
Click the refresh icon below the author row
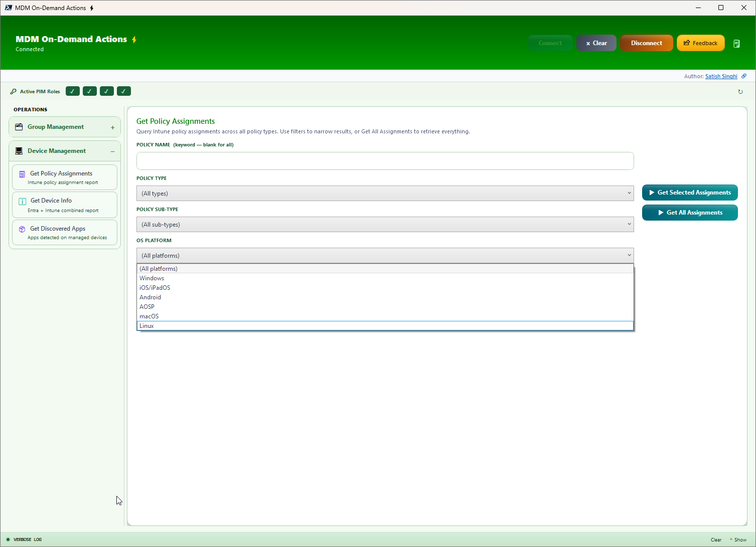pos(740,91)
